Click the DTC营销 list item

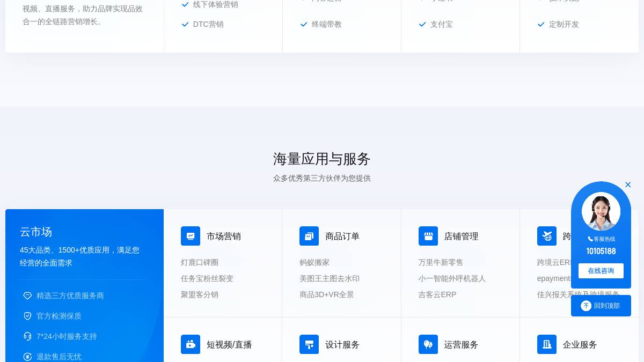[208, 24]
